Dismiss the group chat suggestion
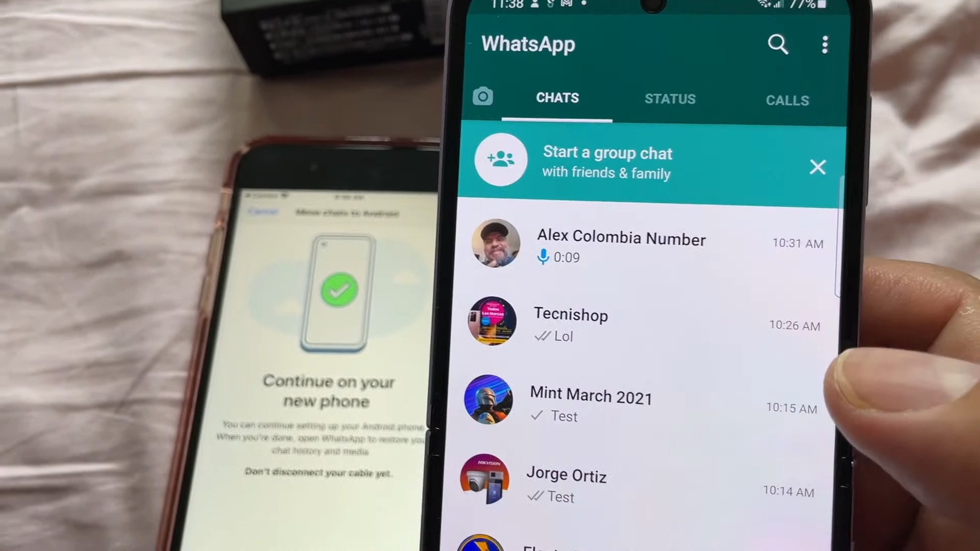Viewport: 980px width, 551px height. (x=818, y=166)
